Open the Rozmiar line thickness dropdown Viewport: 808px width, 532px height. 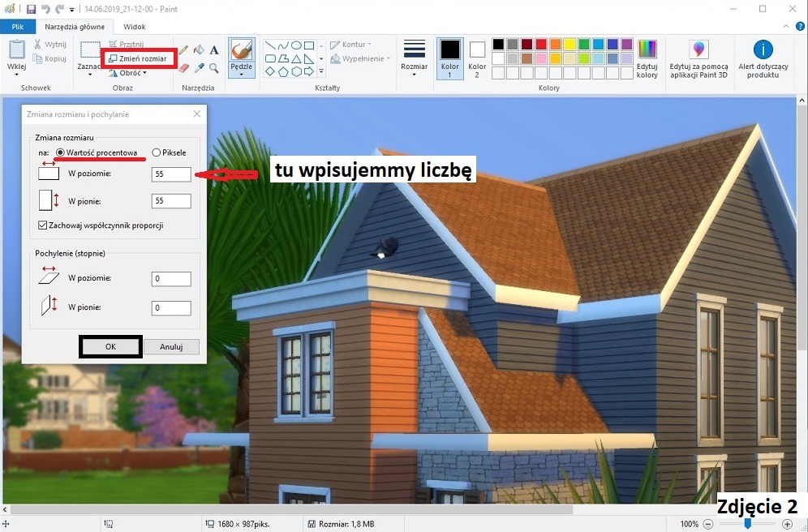pyautogui.click(x=415, y=75)
